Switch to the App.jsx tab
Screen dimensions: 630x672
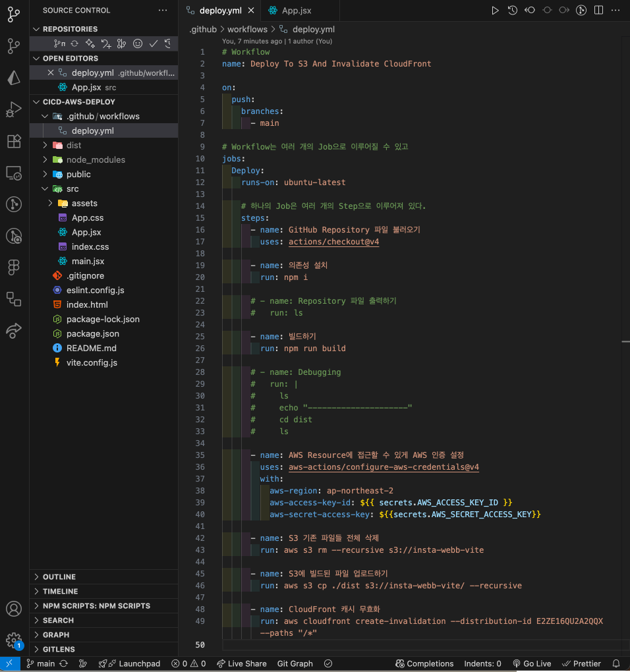click(298, 10)
